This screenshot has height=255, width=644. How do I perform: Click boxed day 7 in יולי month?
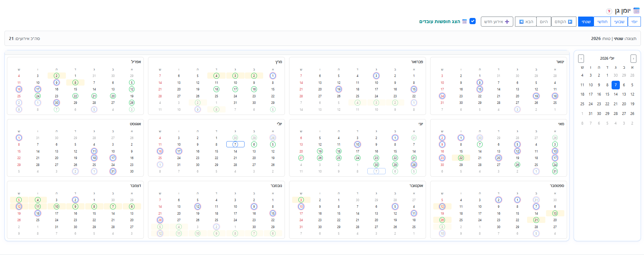[x=235, y=144]
